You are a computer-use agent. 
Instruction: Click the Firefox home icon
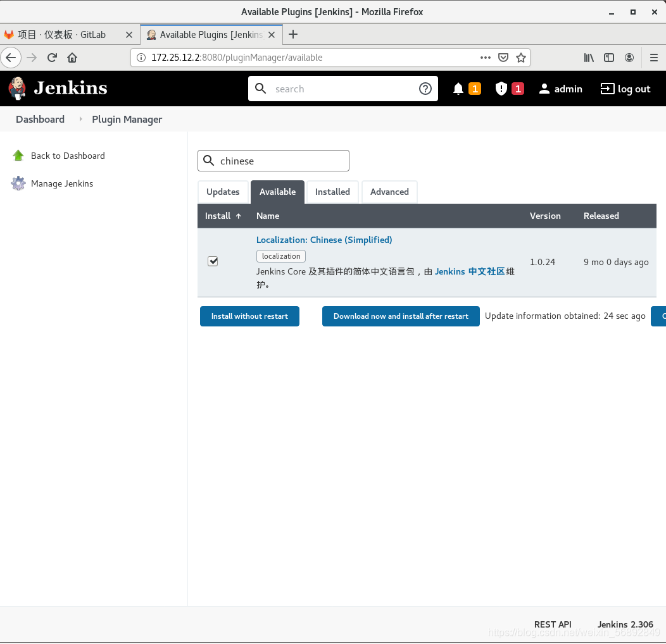(x=72, y=58)
